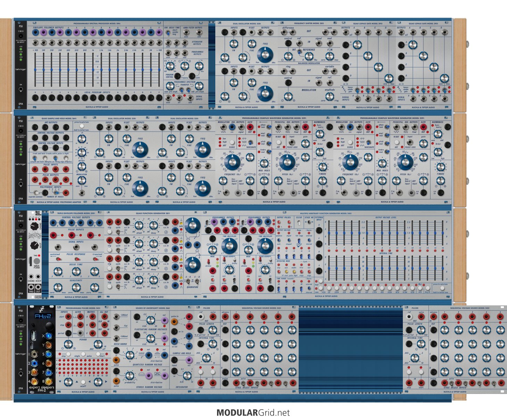
Task: Click the Integrator knob on Source of Uncertainty
Action: 187,375
